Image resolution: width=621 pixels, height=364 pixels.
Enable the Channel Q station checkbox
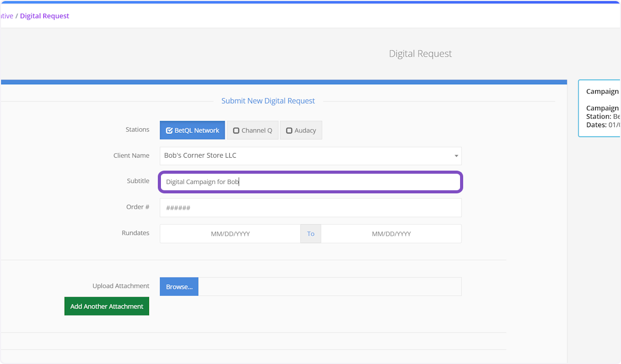coord(253,130)
